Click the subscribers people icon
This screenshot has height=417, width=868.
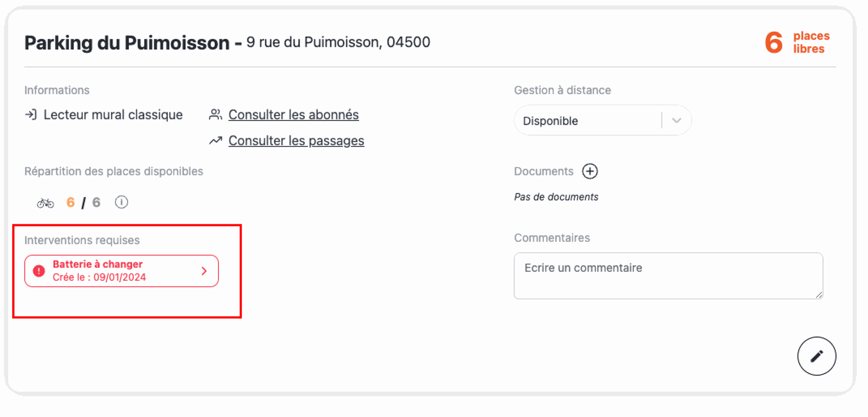tap(215, 115)
